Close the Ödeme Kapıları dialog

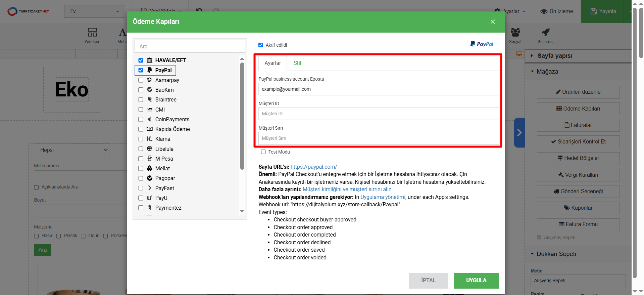(493, 22)
